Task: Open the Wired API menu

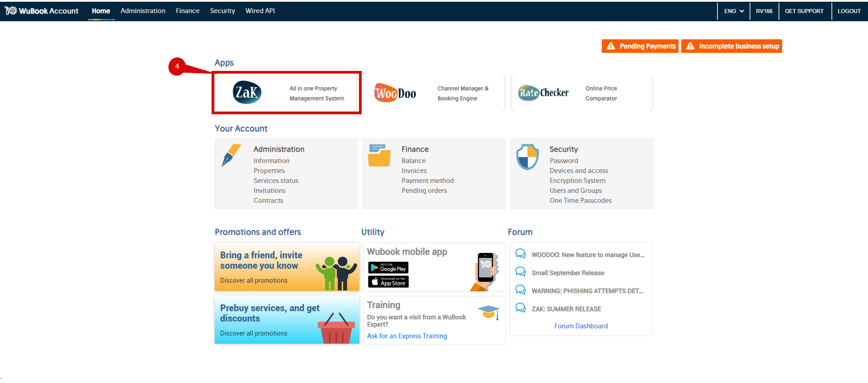Action: [x=260, y=11]
